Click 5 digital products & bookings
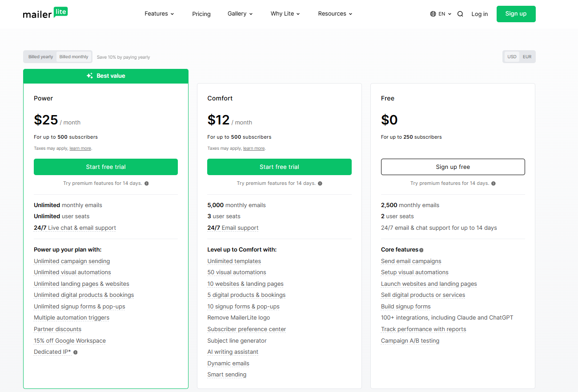Image resolution: width=578 pixels, height=392 pixels. click(x=247, y=295)
